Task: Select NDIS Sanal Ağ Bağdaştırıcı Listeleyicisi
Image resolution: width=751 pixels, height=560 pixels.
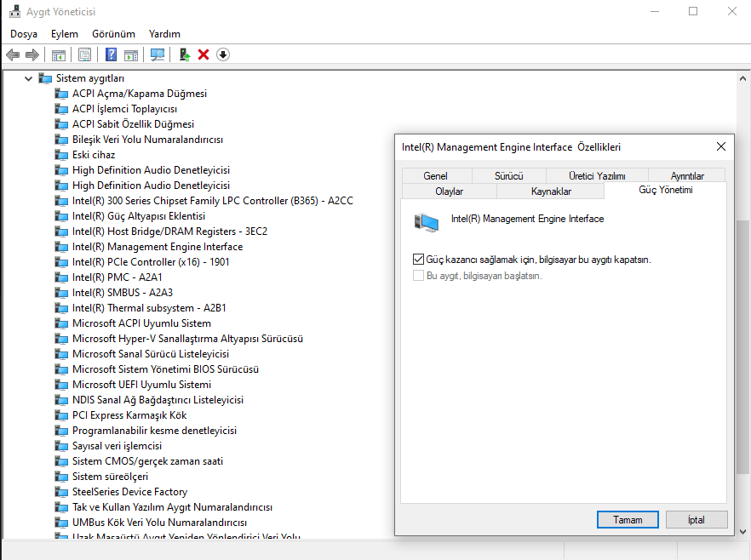Action: coord(158,400)
